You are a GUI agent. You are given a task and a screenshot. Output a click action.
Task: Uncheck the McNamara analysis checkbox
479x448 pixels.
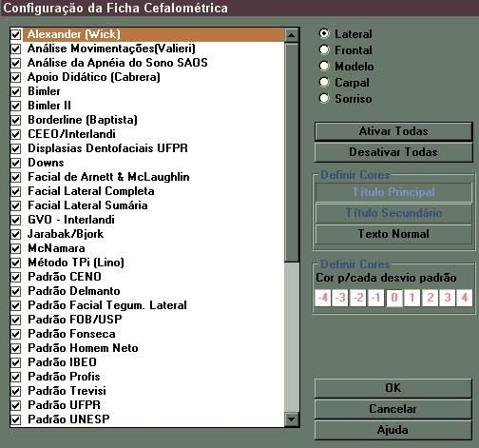pyautogui.click(x=16, y=248)
